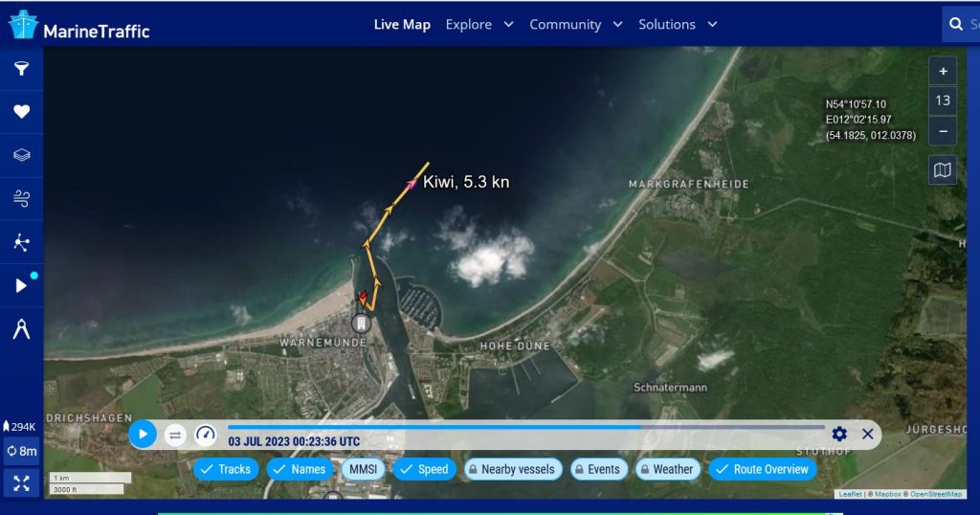The width and height of the screenshot is (980, 515).
Task: Toggle the Names option
Action: 298,469
